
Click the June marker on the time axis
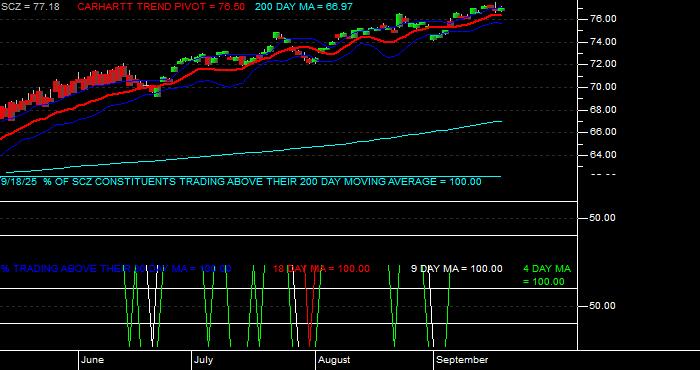point(93,360)
